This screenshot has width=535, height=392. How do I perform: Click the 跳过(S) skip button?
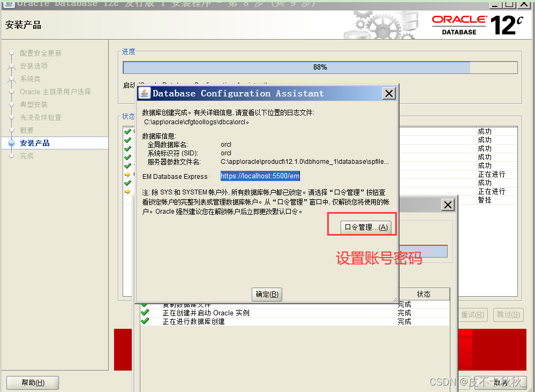(x=508, y=314)
